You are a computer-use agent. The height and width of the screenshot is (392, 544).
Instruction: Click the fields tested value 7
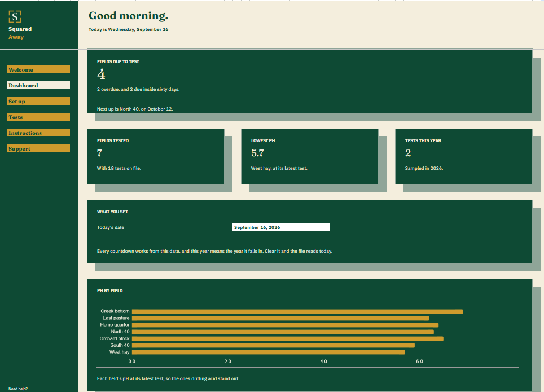[x=99, y=153]
